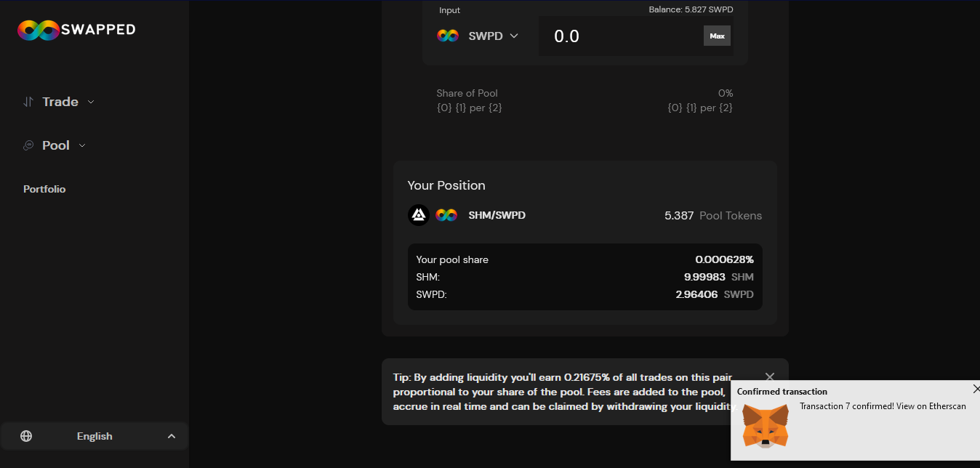Go to the Portfolio page
Viewport: 980px width, 468px height.
pos(44,189)
